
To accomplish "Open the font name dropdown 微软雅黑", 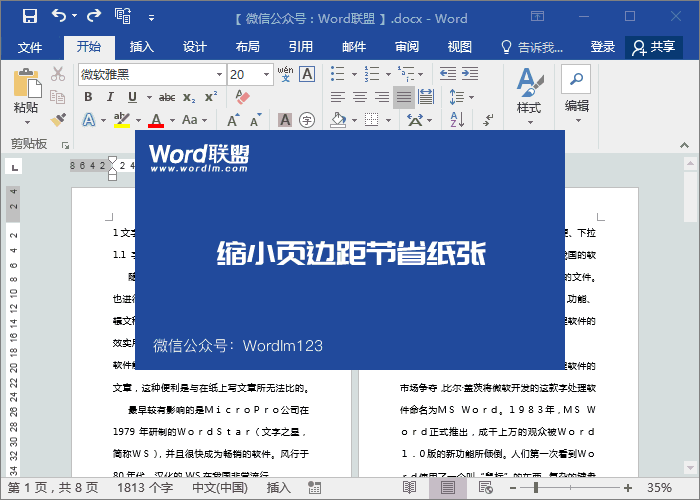I will pyautogui.click(x=219, y=74).
